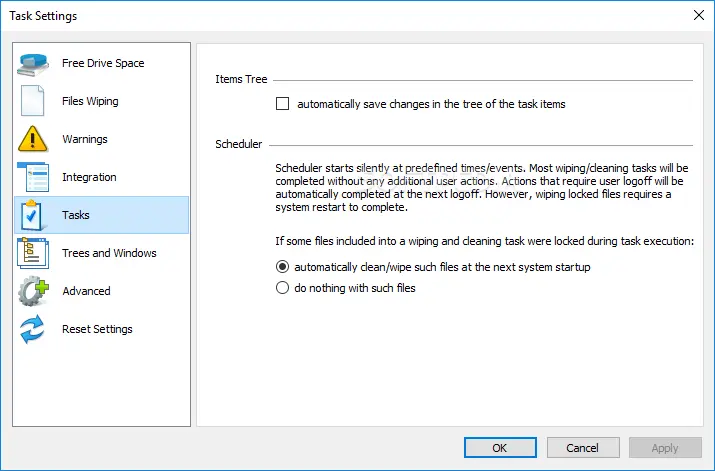Click the Items Tree section heading
The image size is (715, 471).
coord(241,79)
